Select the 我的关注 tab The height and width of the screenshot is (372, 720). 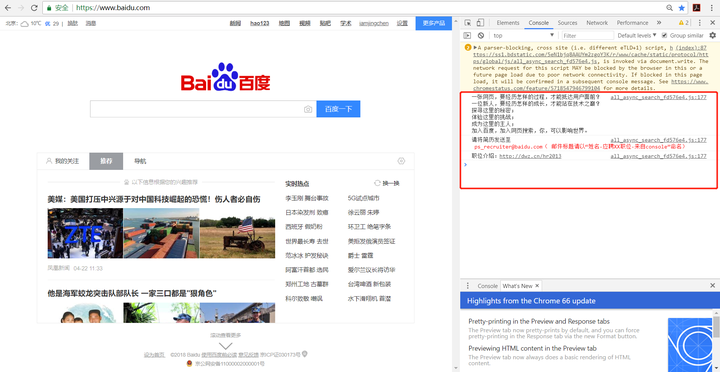coord(63,161)
